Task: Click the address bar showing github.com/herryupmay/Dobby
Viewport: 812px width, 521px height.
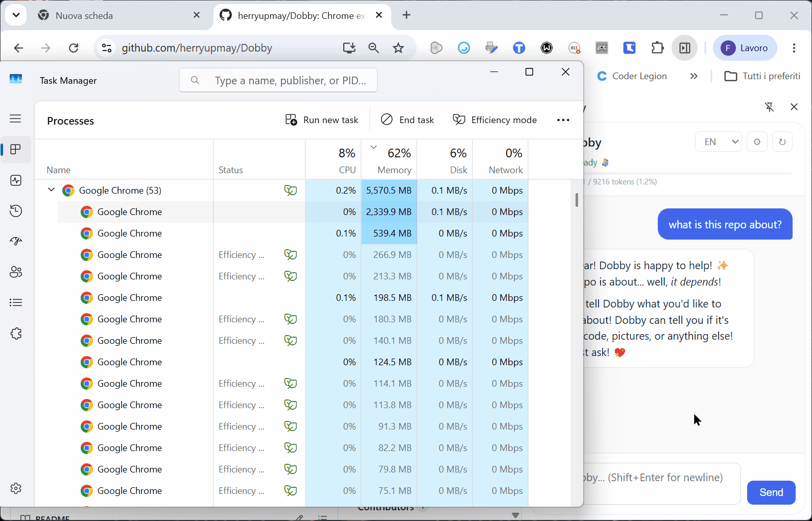Action: [197, 48]
